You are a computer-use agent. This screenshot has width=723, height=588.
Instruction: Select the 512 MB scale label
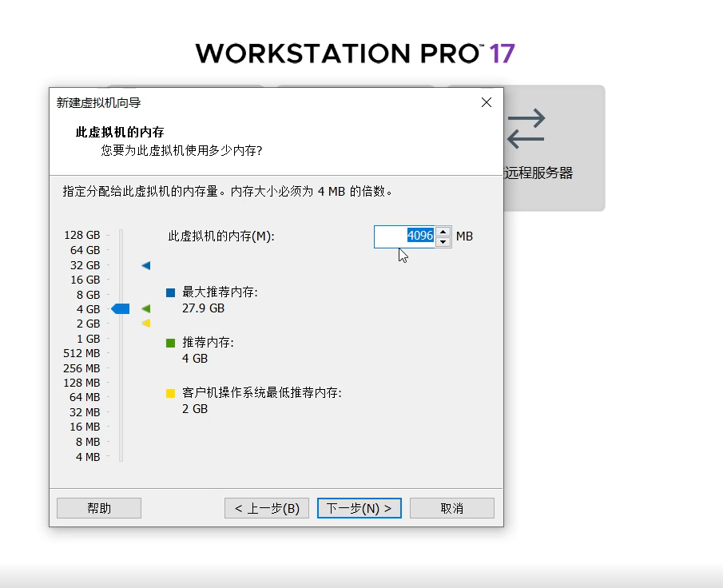pyautogui.click(x=81, y=353)
